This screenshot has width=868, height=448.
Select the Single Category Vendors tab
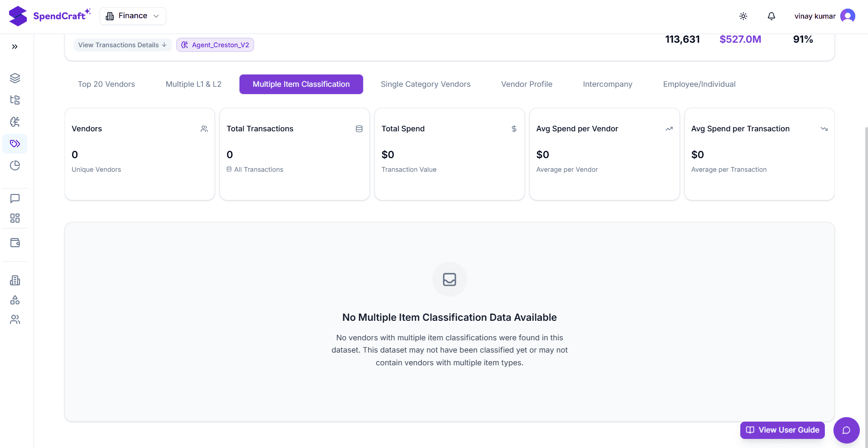tap(425, 85)
